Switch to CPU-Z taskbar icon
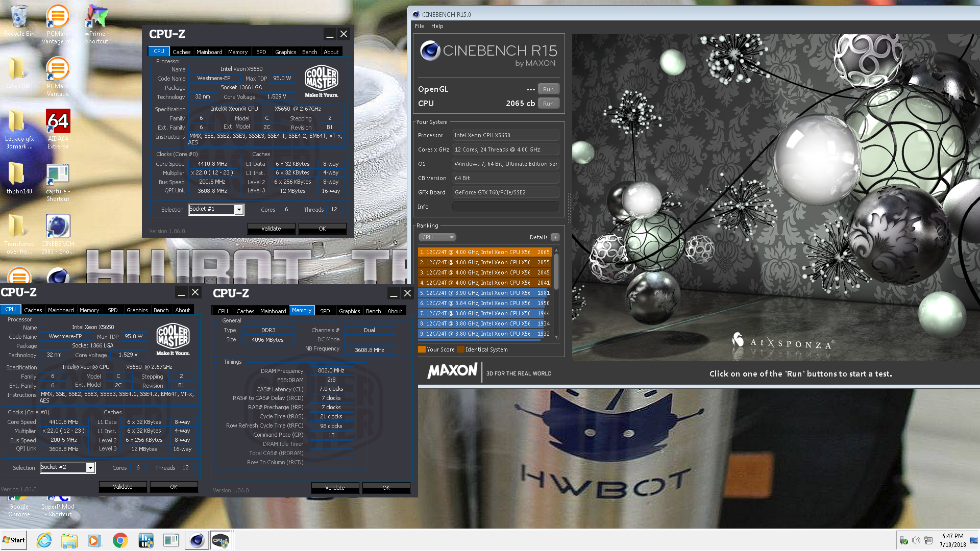Image resolution: width=980 pixels, height=551 pixels. 220,540
